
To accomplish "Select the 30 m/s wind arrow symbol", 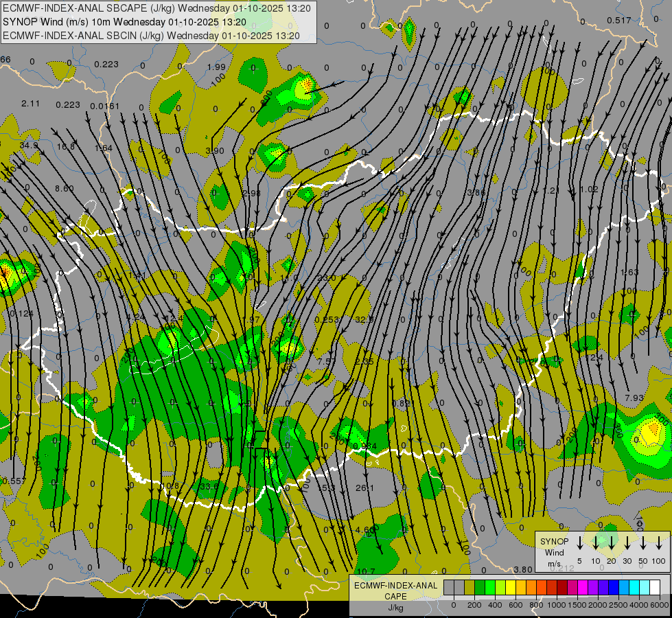I will point(627,544).
